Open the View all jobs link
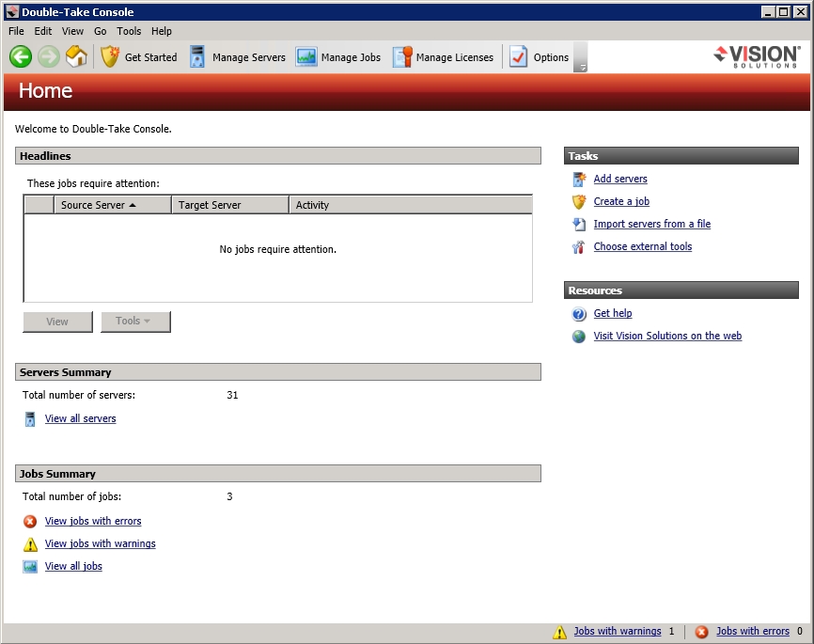 tap(73, 566)
